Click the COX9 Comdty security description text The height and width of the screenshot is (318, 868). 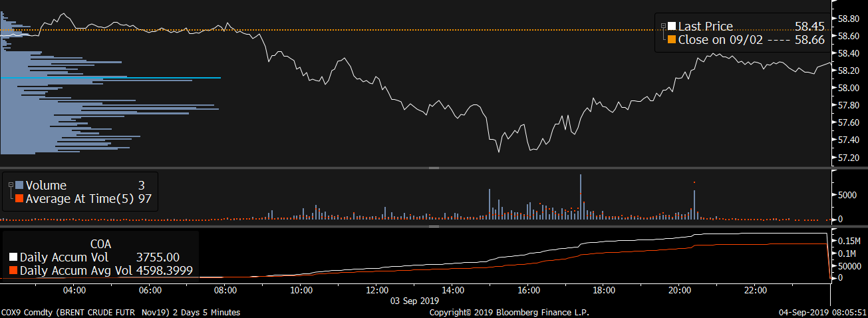[x=120, y=312]
